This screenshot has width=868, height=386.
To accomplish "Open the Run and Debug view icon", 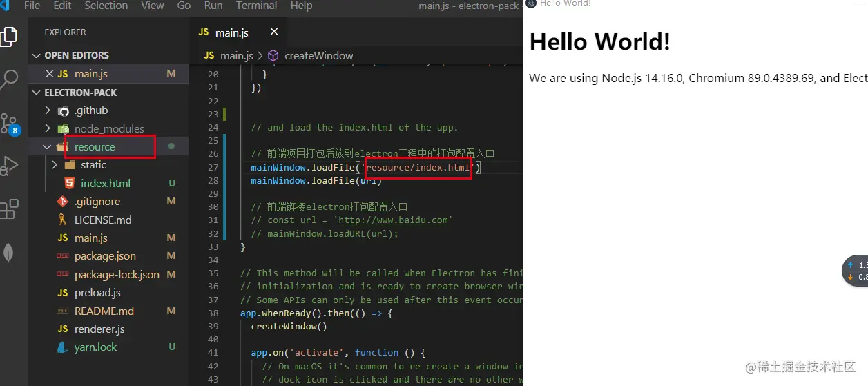I will (x=8, y=166).
